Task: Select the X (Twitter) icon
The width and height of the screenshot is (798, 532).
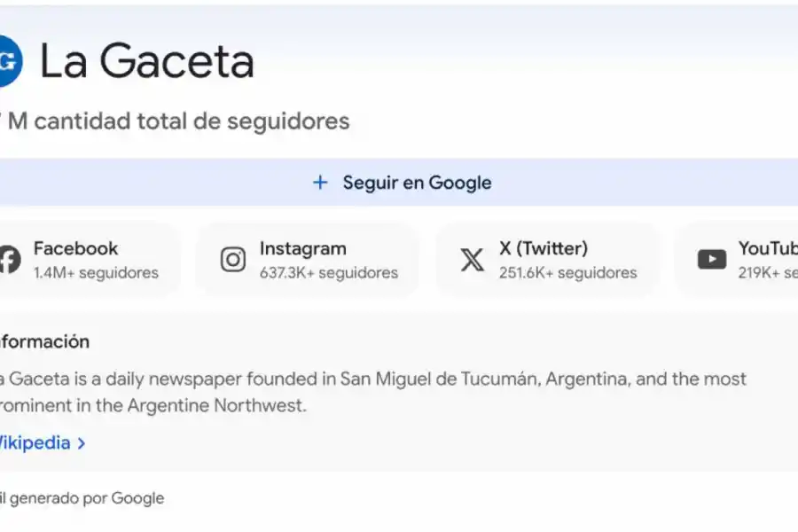Action: (x=472, y=259)
